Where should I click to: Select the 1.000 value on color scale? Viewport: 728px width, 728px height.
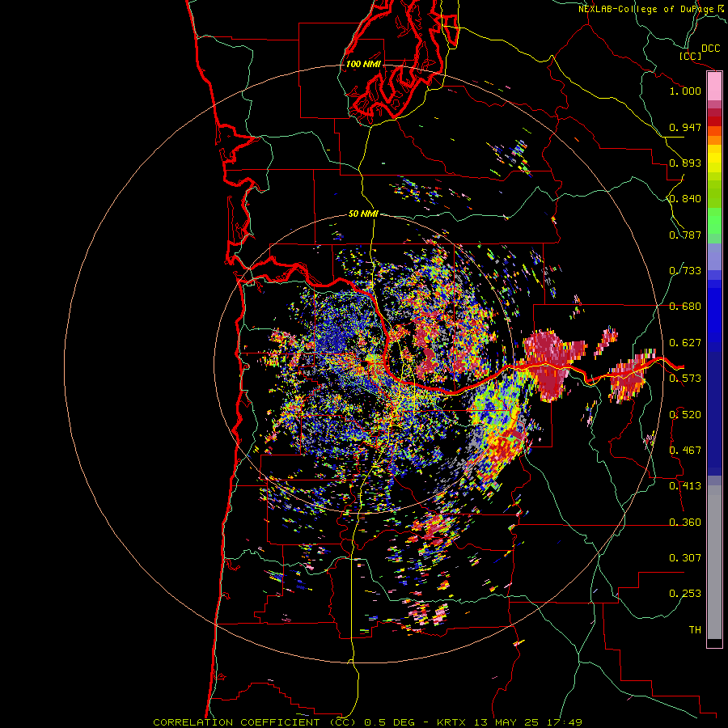click(685, 91)
